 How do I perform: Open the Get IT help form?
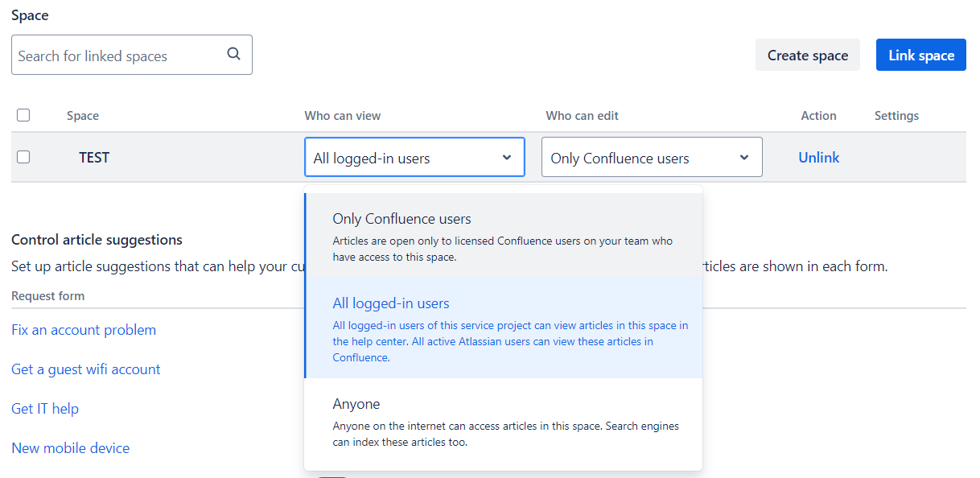[x=45, y=409]
